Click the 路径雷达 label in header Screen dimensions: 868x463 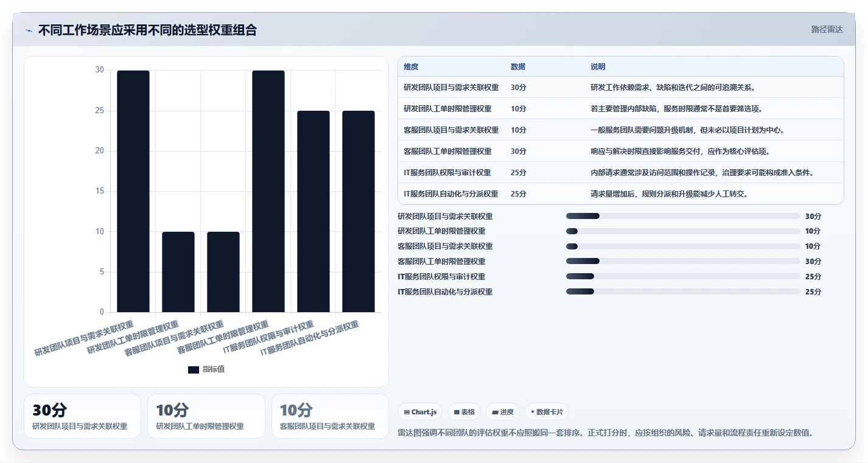click(827, 29)
